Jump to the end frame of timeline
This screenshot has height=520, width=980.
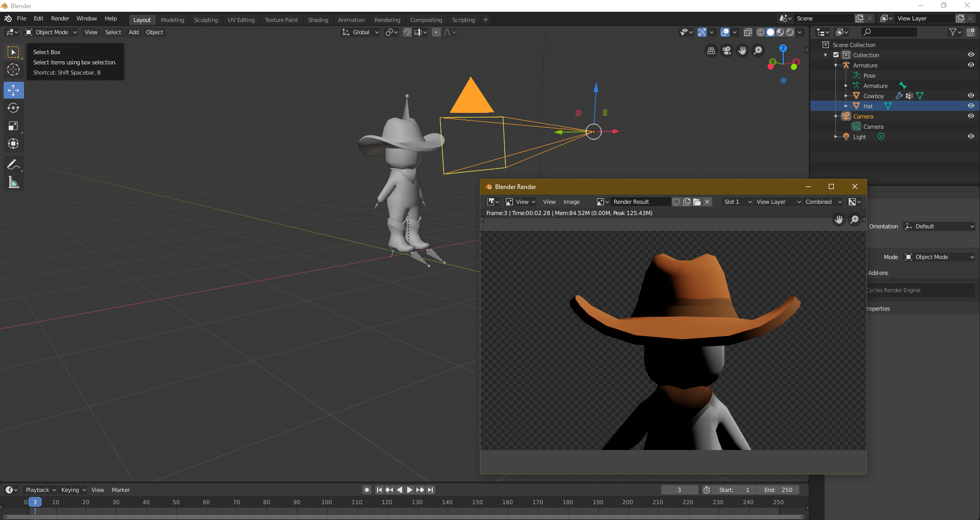(431, 490)
